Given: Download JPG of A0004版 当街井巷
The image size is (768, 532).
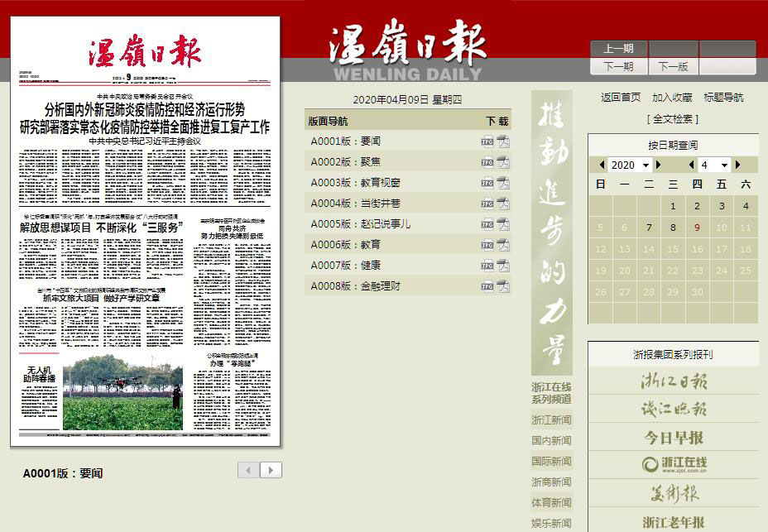Looking at the screenshot, I should [x=487, y=204].
